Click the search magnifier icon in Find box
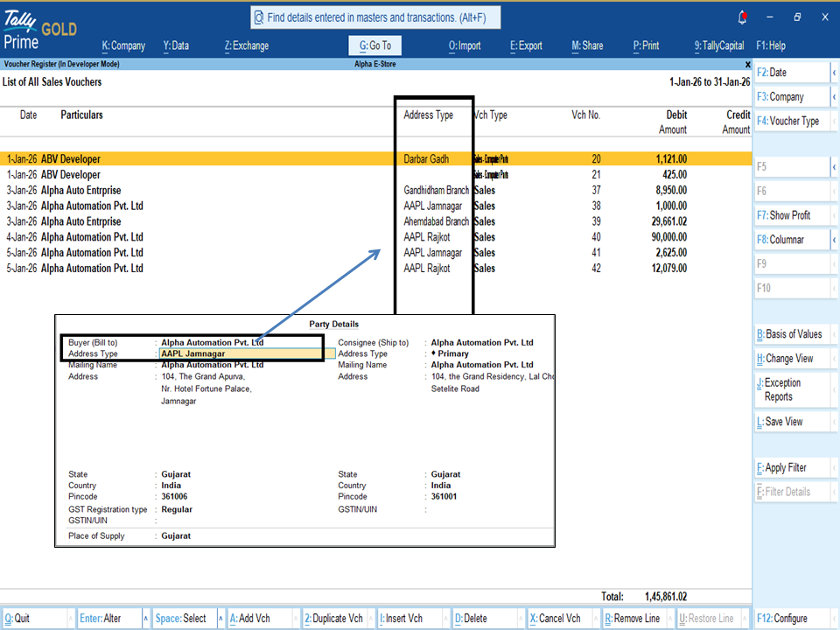 259,17
